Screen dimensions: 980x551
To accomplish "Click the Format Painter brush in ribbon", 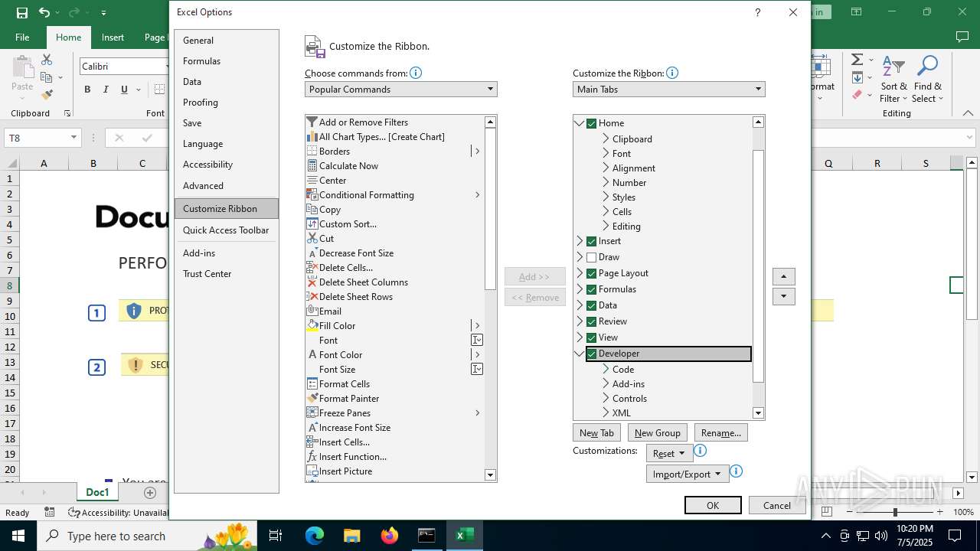I will (47, 95).
